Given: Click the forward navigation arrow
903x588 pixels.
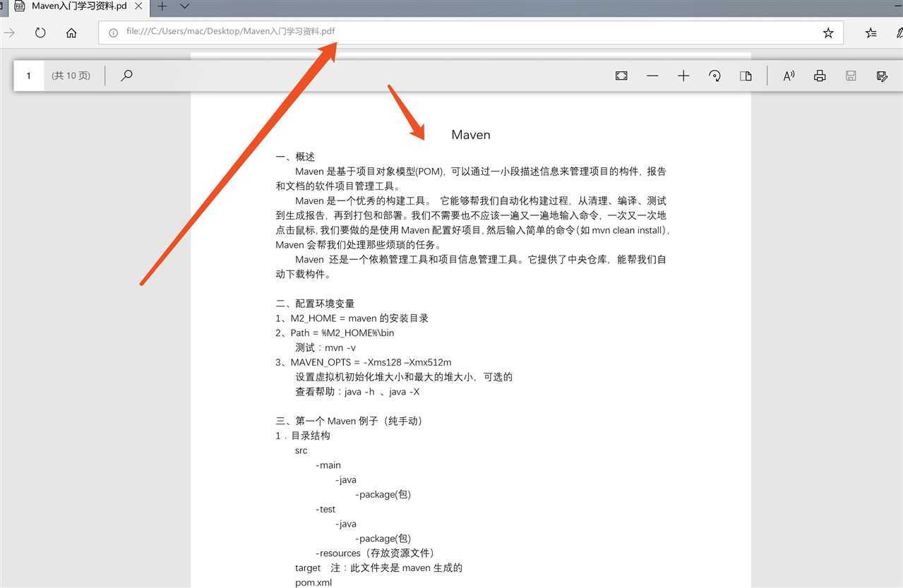Looking at the screenshot, I should [x=9, y=32].
